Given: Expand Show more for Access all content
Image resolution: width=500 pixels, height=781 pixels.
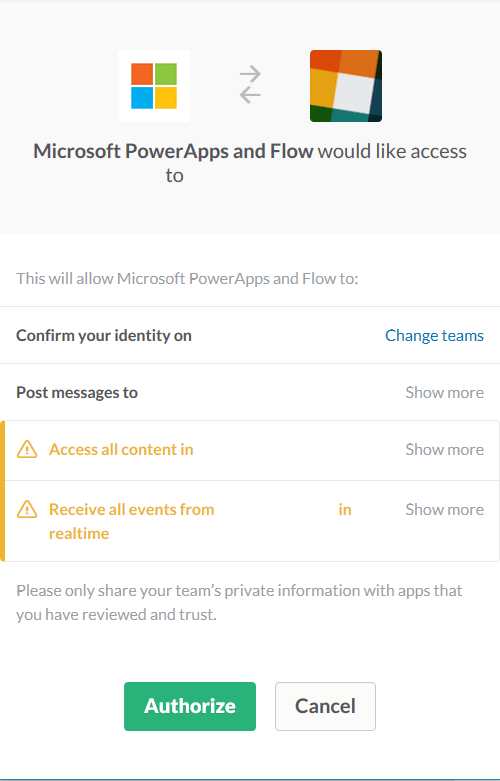Looking at the screenshot, I should (x=445, y=449).
